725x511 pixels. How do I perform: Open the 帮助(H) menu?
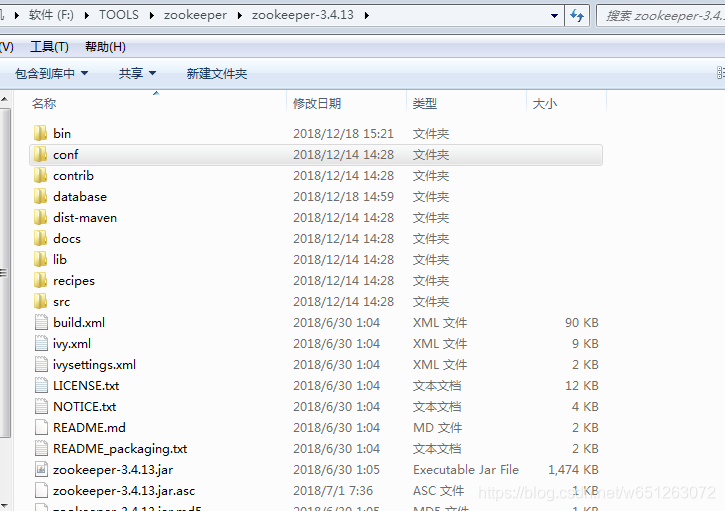(105, 47)
